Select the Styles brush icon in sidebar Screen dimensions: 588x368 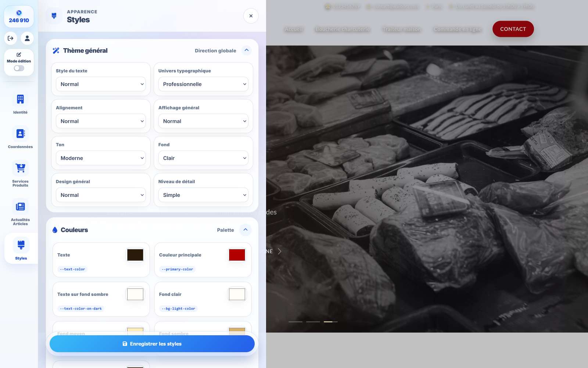coord(21,245)
